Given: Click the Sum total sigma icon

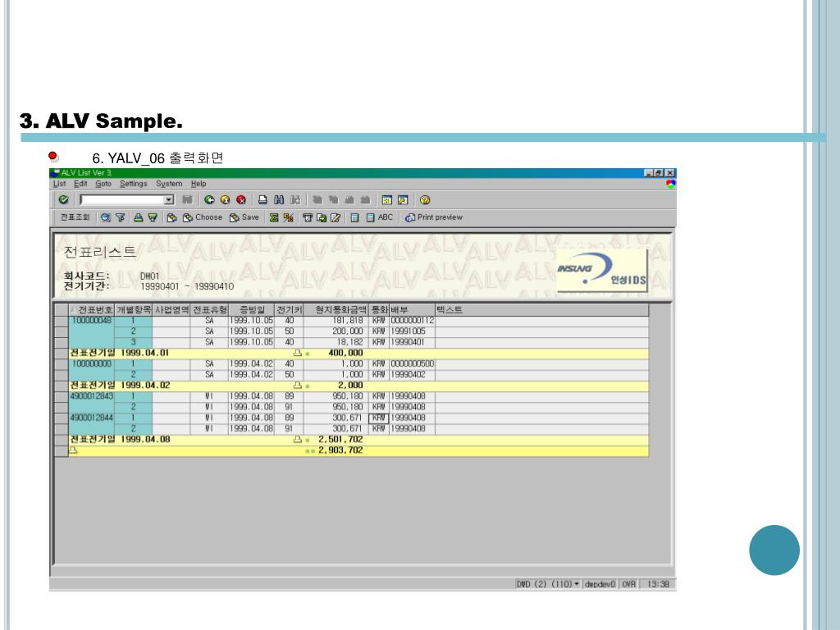Looking at the screenshot, I should pyautogui.click(x=274, y=217).
